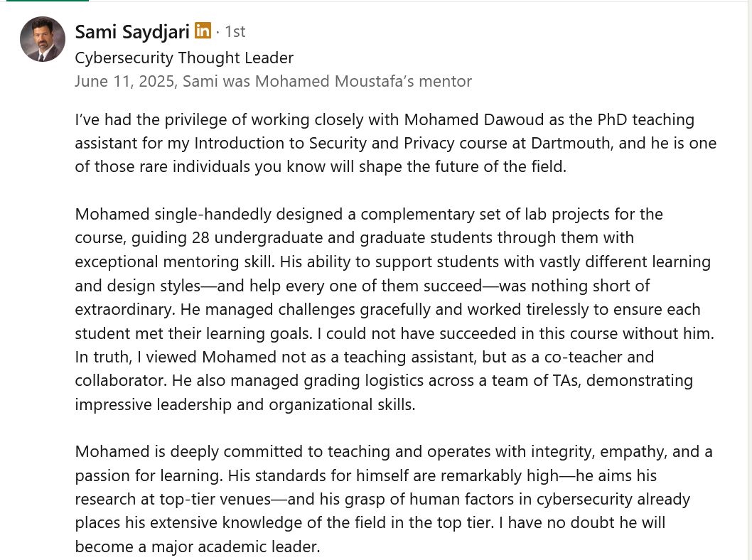Click the June 11, 2025 mentor line
This screenshot has width=752, height=560.
[x=273, y=81]
